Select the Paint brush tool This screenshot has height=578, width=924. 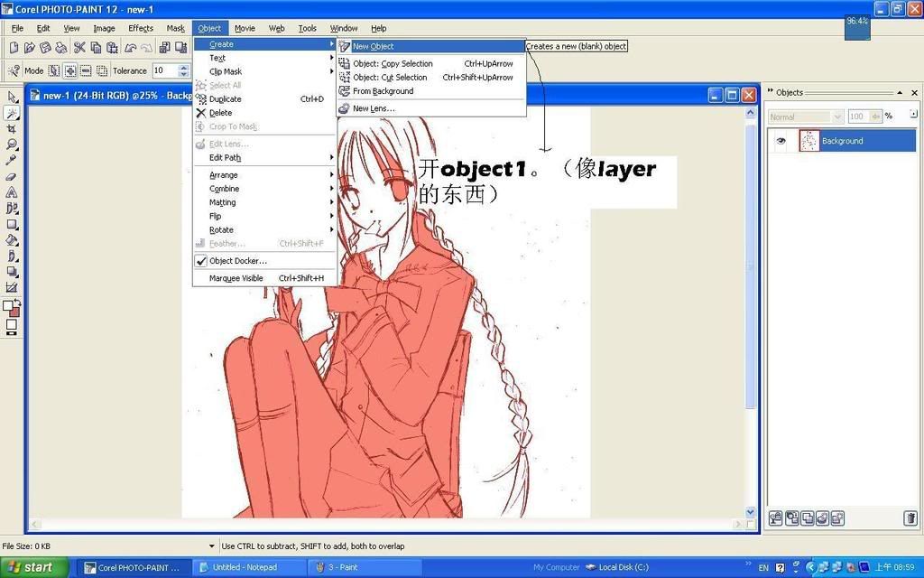click(12, 256)
